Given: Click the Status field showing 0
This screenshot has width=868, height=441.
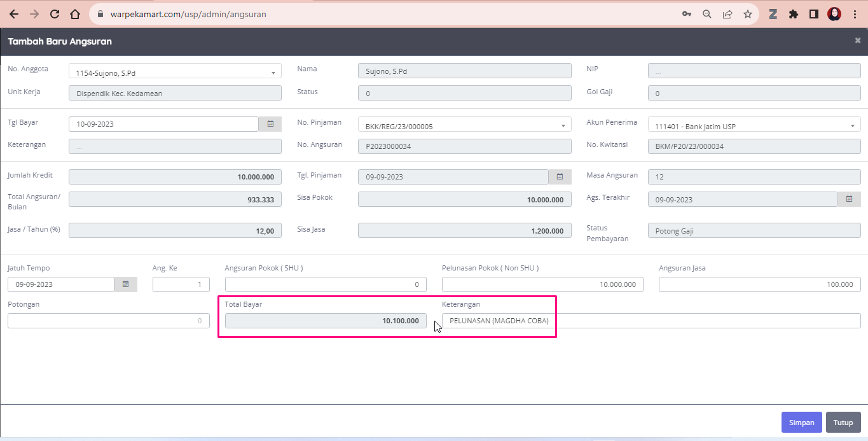Looking at the screenshot, I should (x=465, y=93).
